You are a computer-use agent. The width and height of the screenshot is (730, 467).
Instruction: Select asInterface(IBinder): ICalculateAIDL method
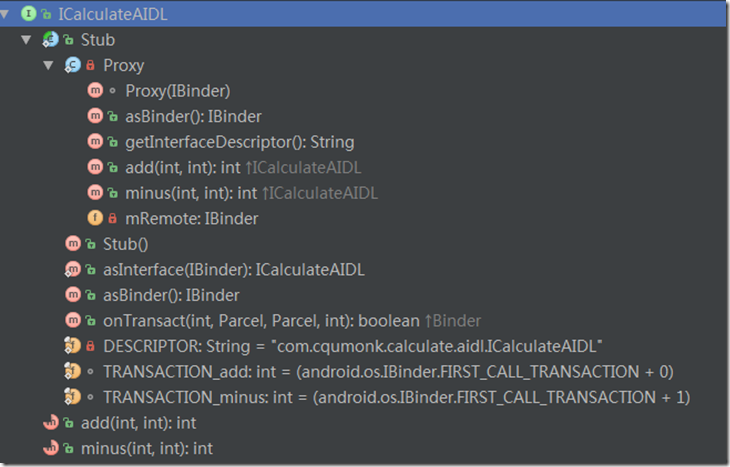point(233,269)
